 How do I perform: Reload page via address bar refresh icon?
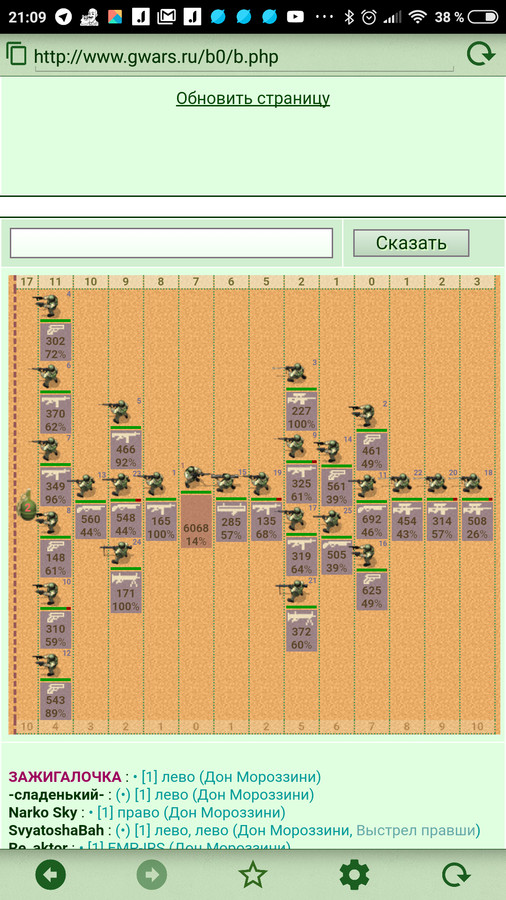click(x=480, y=55)
